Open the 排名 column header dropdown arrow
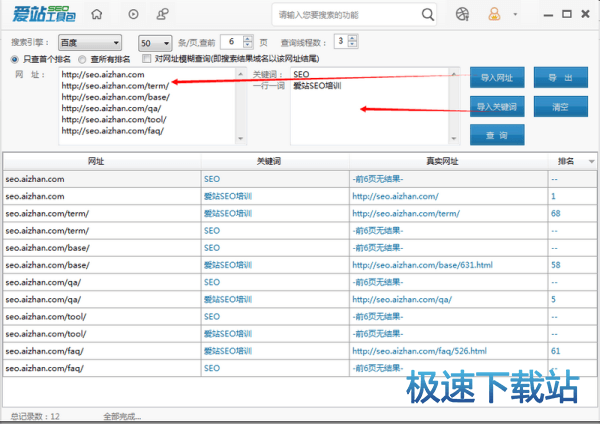Image resolution: width=600 pixels, height=424 pixels. 591,161
